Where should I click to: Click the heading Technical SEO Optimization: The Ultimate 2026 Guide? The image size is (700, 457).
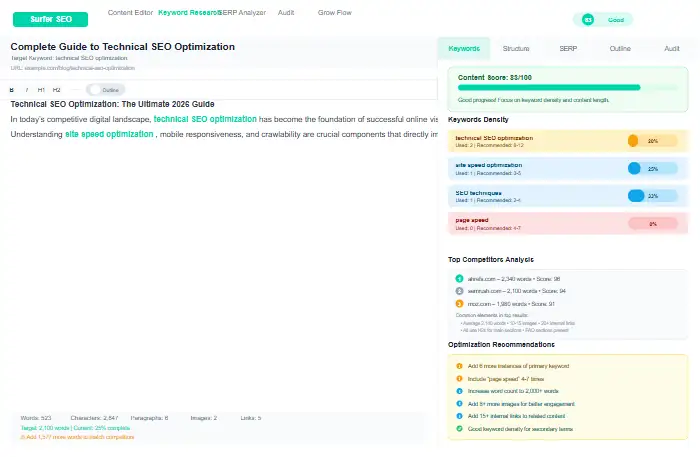(x=112, y=104)
